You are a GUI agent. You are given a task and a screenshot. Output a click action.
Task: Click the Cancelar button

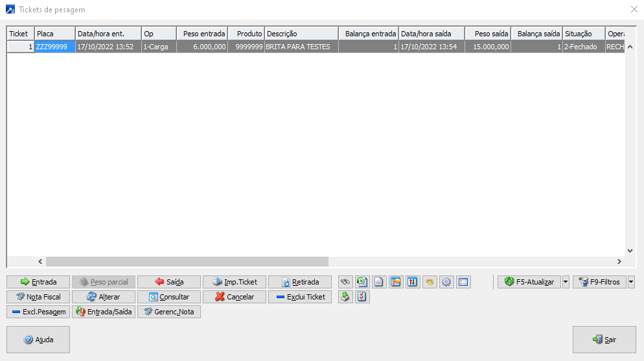(x=235, y=297)
